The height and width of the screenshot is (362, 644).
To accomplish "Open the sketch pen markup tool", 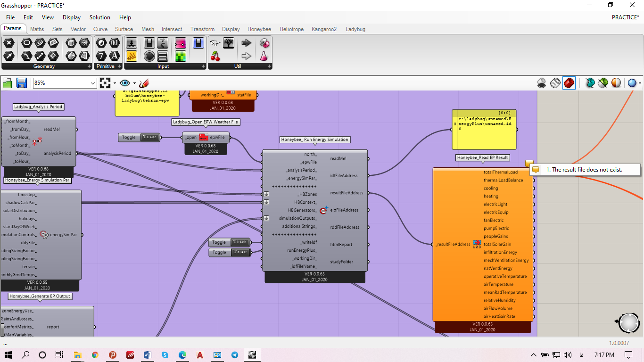I will (x=144, y=83).
